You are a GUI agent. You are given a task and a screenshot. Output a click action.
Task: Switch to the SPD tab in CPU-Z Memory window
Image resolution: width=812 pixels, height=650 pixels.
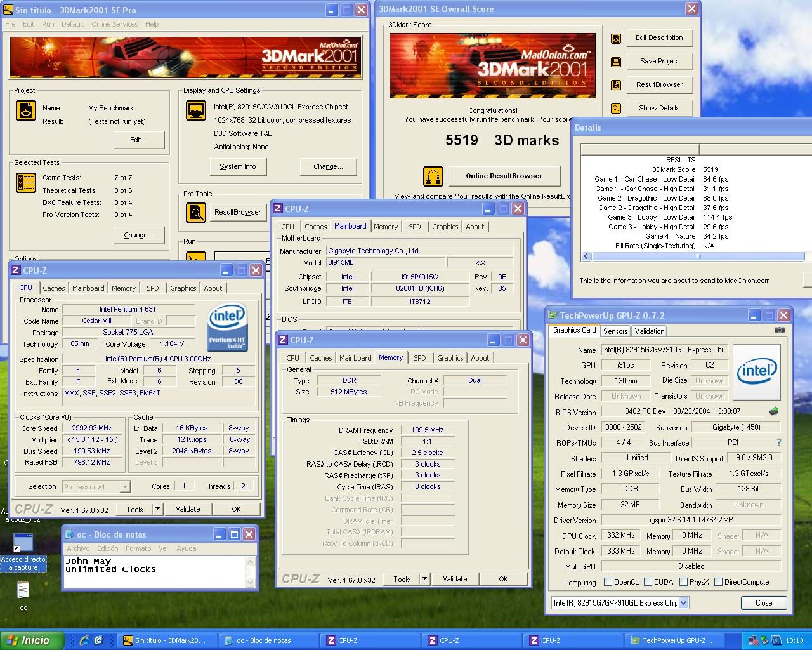pos(420,358)
